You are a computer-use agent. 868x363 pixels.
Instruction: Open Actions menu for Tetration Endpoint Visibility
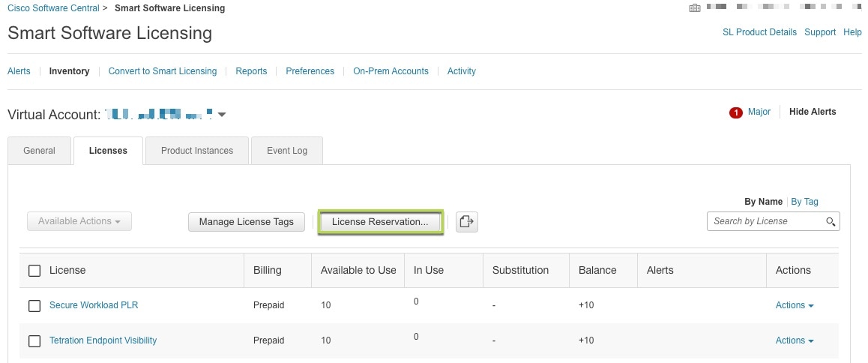(x=795, y=340)
